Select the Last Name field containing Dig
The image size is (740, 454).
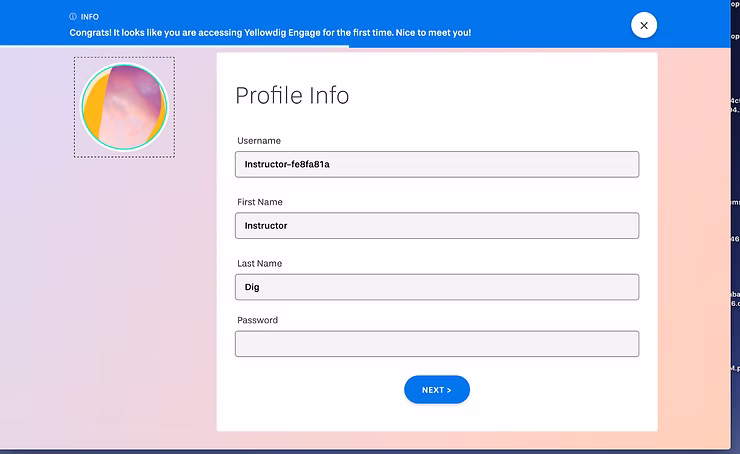pyautogui.click(x=436, y=287)
